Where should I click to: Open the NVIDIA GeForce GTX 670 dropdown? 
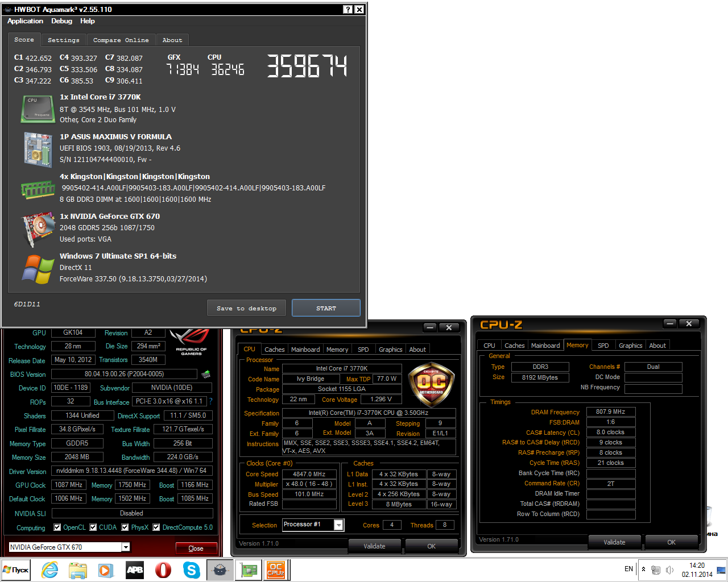(x=126, y=547)
